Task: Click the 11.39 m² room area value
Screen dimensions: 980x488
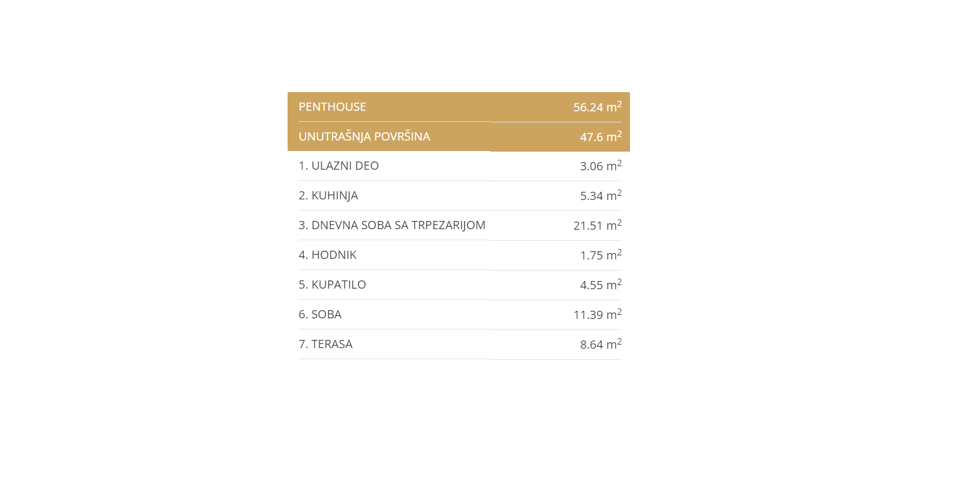Action: [x=596, y=315]
